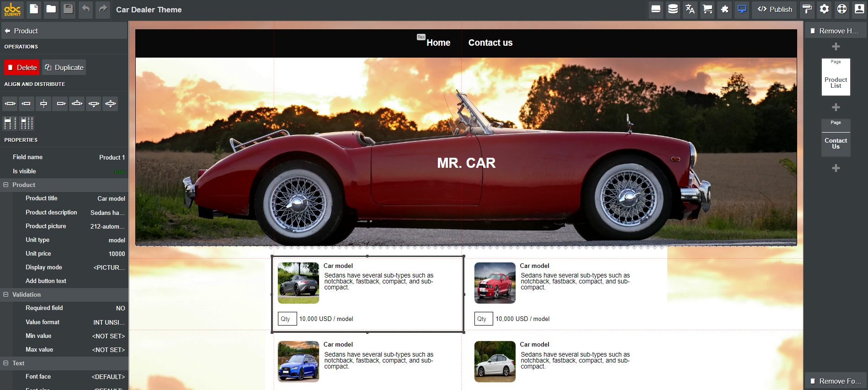The height and width of the screenshot is (390, 868).
Task: Click the align icon with an upward arrow
Action: [77, 104]
